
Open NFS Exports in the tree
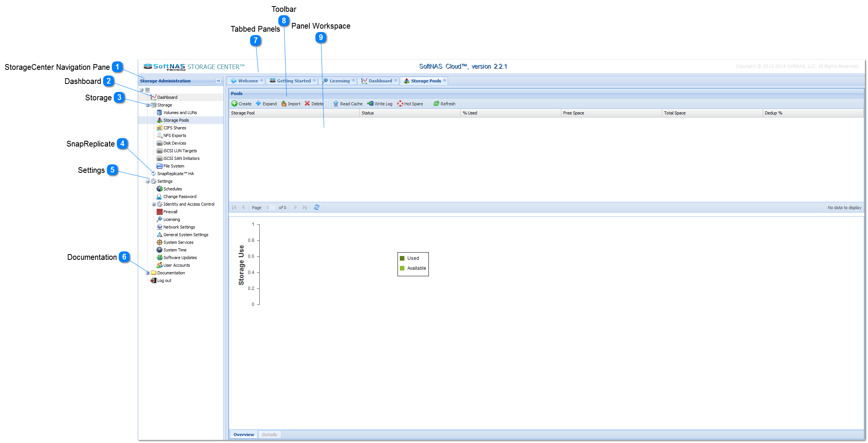pyautogui.click(x=175, y=135)
